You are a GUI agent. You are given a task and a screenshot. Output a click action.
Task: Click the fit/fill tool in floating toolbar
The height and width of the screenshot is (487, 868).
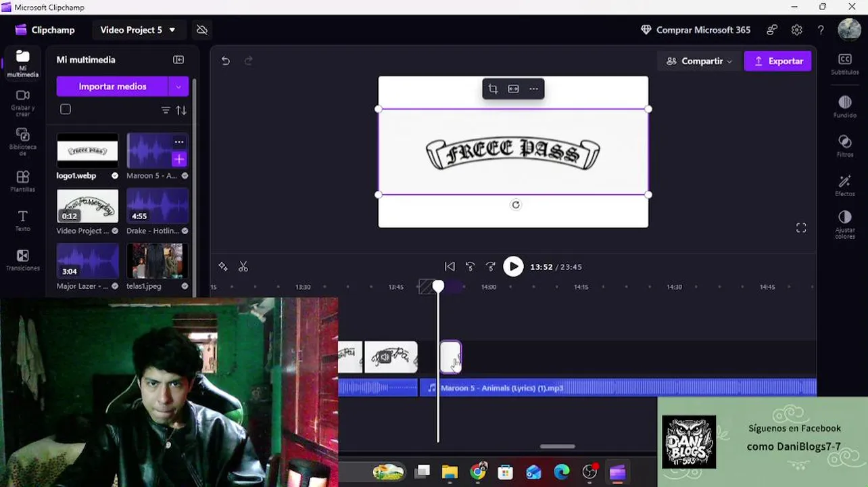513,89
